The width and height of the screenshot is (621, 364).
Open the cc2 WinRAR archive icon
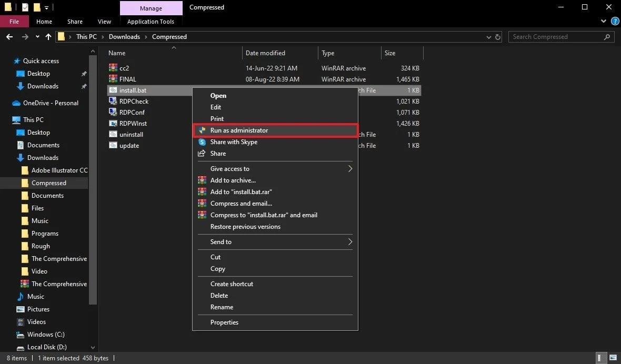(x=113, y=68)
